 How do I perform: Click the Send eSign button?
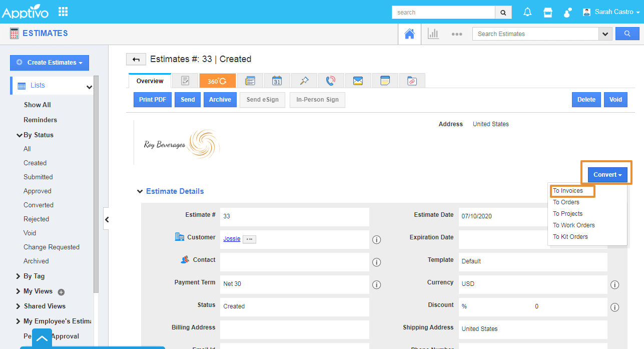click(x=263, y=100)
